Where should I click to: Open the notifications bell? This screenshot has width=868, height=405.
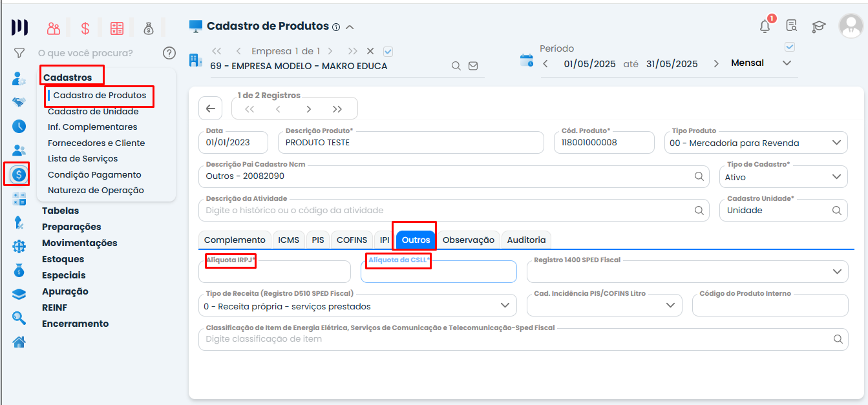765,26
